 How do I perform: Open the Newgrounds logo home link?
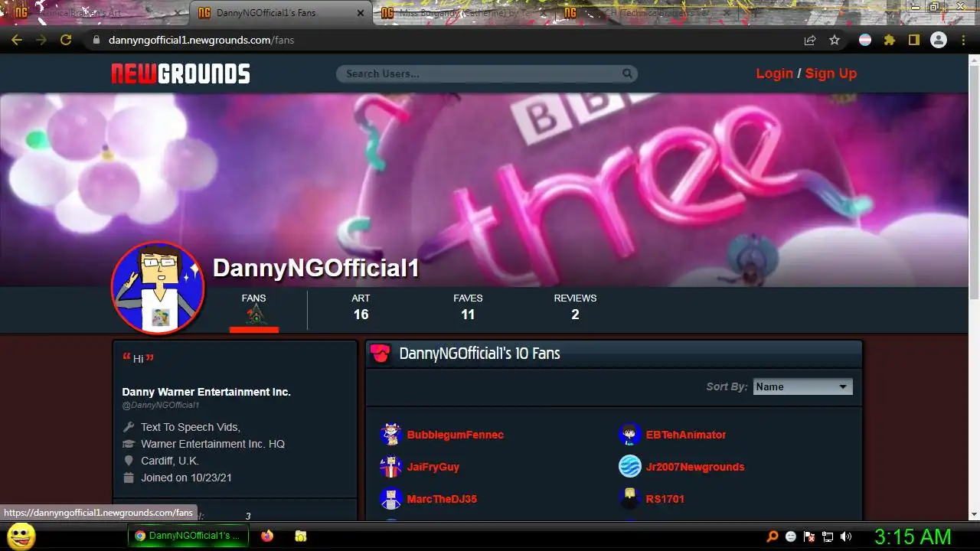181,73
